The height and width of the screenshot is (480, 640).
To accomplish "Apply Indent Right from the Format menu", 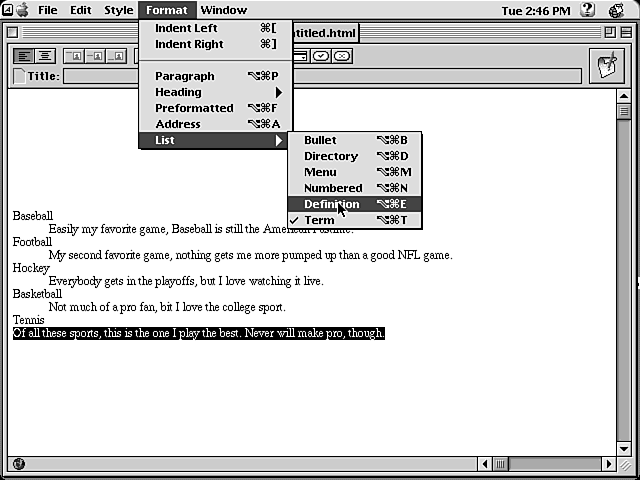I will [x=189, y=44].
